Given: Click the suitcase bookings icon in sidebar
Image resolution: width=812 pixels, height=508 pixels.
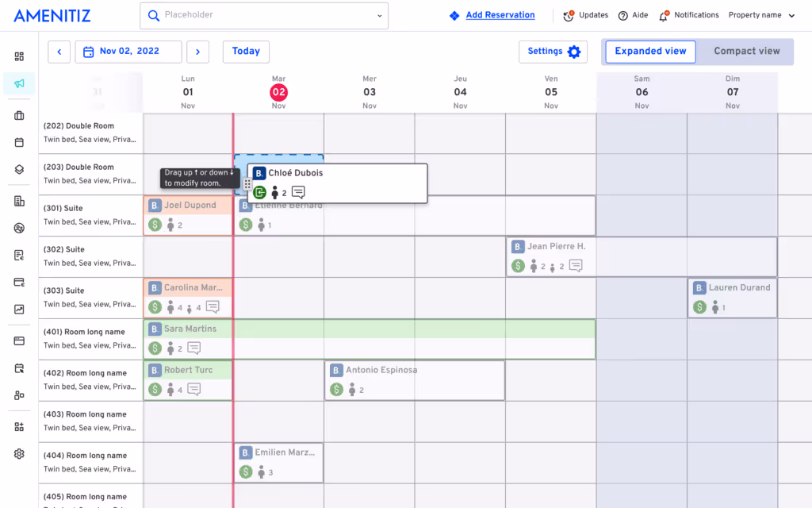Looking at the screenshot, I should (17, 115).
